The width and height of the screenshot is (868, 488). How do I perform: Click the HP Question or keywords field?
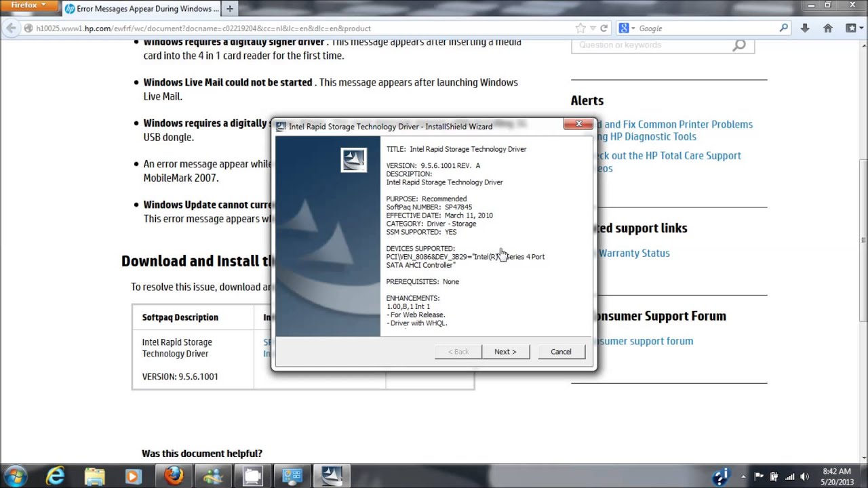651,45
